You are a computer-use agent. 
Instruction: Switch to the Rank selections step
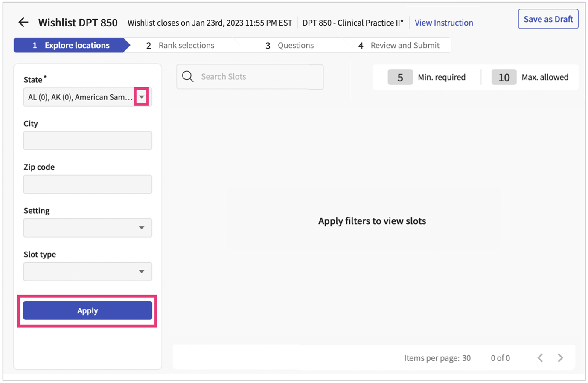pyautogui.click(x=186, y=45)
